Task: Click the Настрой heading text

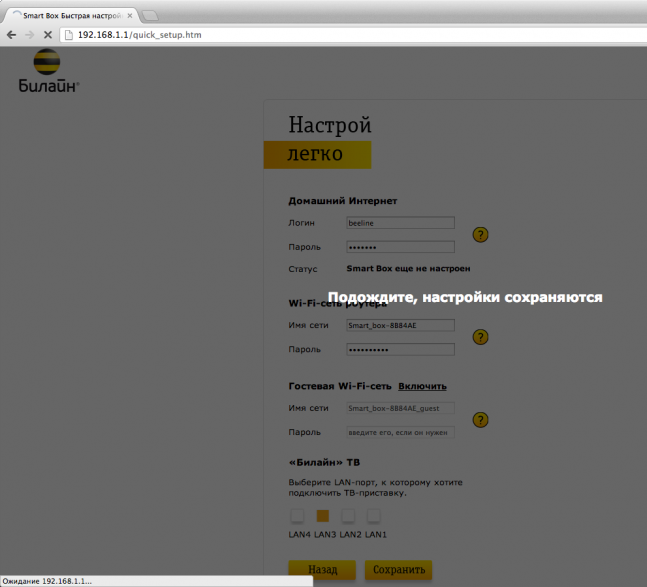Action: (330, 125)
